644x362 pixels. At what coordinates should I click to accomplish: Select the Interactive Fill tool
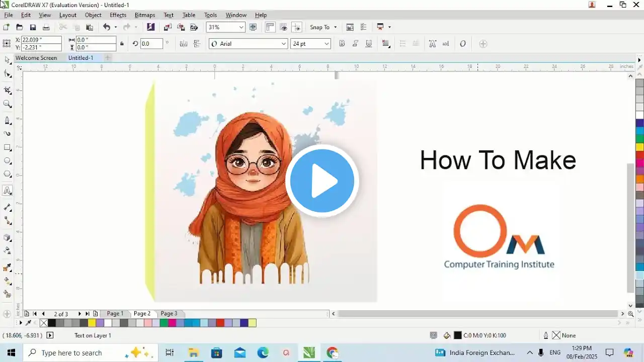point(7,281)
